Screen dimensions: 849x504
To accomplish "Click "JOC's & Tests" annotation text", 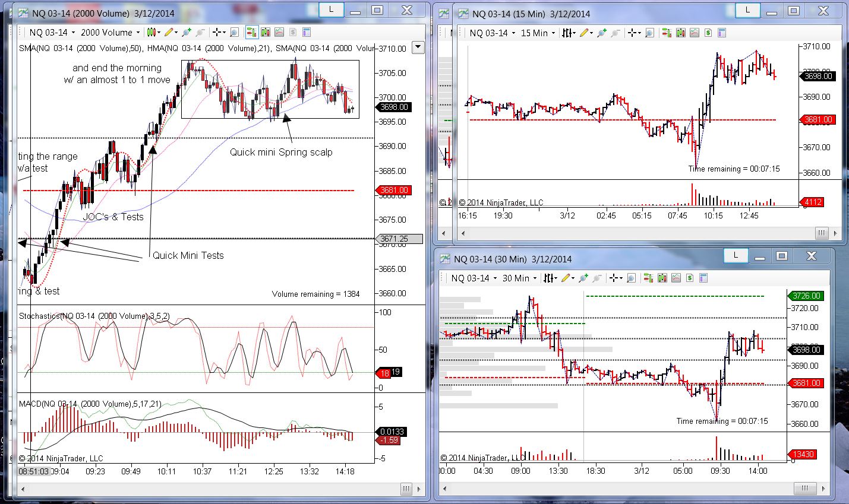I will click(113, 217).
